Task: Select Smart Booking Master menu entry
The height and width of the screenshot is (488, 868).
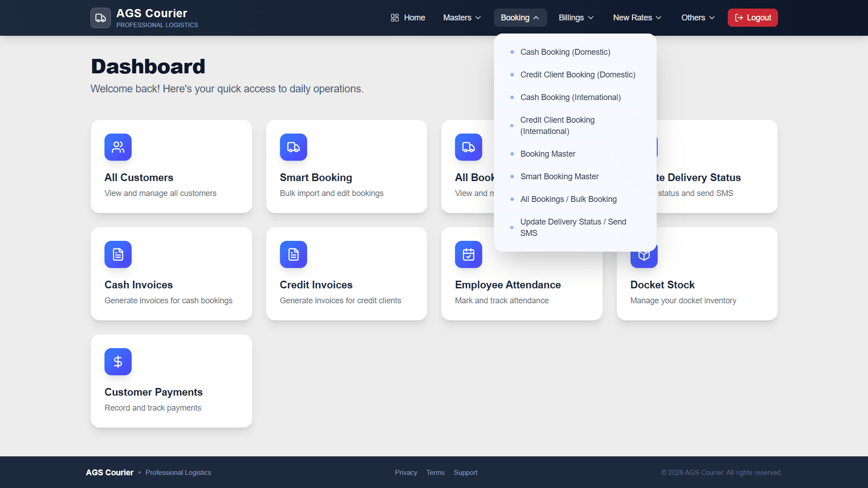Action: (560, 177)
